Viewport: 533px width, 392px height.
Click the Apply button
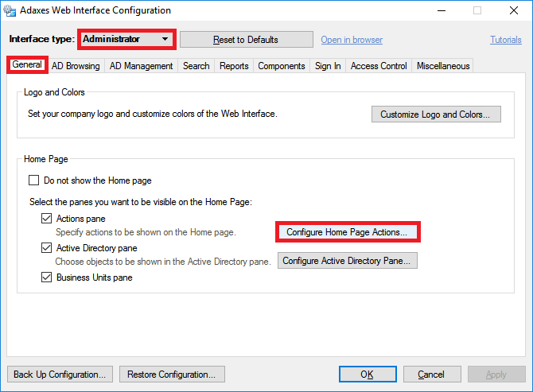pos(496,375)
